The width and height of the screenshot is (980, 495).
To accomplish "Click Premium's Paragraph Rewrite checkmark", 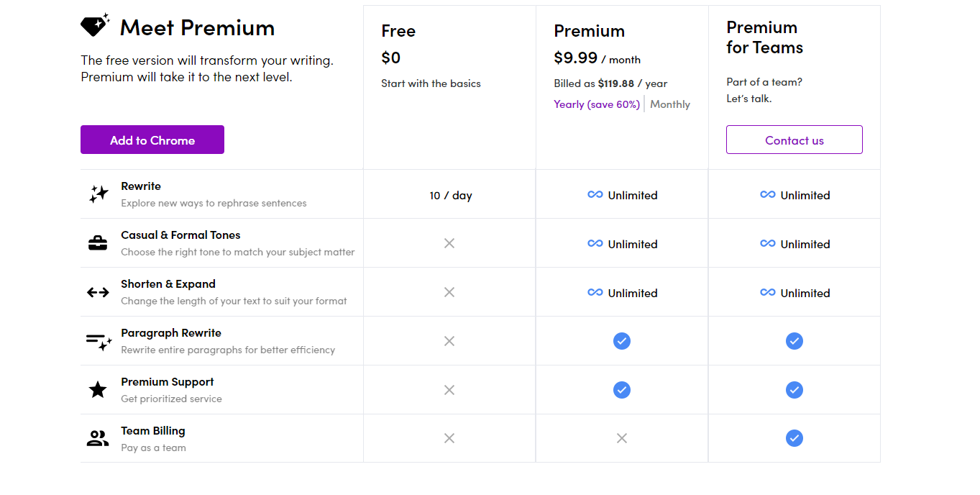I will point(622,341).
